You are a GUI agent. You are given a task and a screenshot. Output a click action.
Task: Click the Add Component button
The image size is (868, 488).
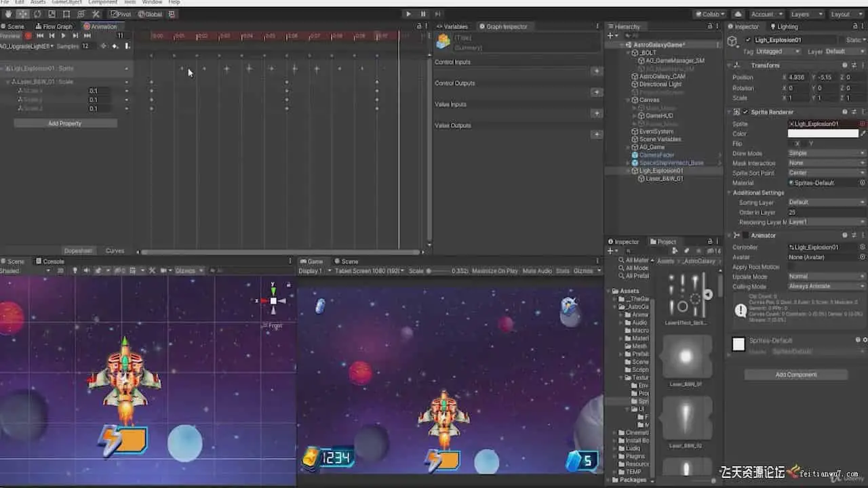pos(795,374)
